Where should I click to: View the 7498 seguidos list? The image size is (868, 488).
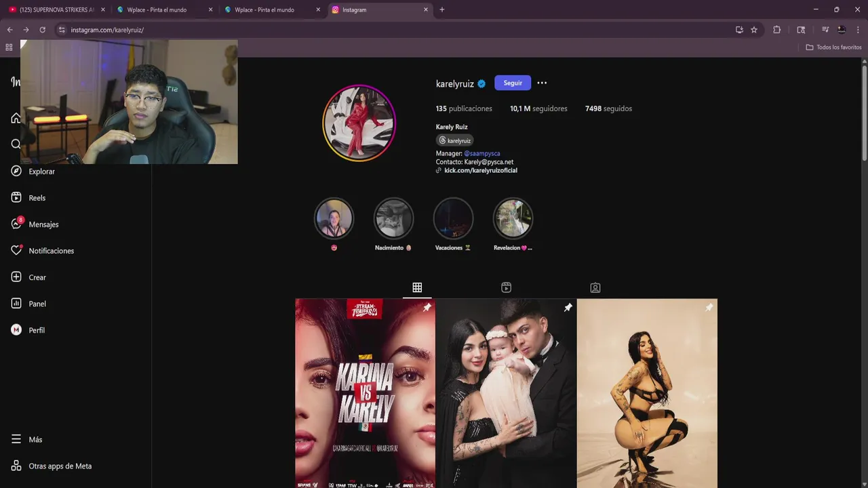tap(608, 108)
